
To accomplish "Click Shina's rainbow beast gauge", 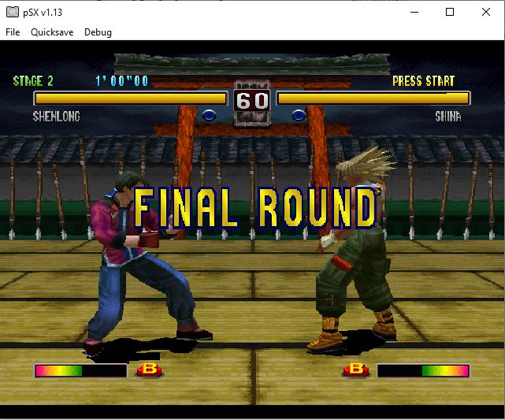I will coord(423,370).
